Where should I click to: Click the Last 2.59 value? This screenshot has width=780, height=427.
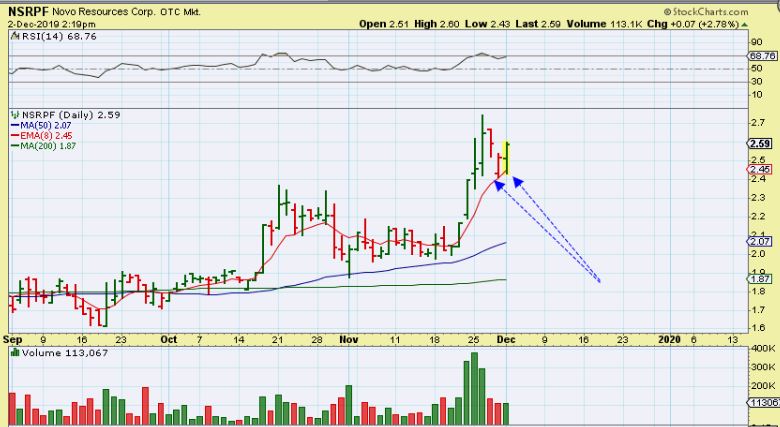pyautogui.click(x=537, y=24)
